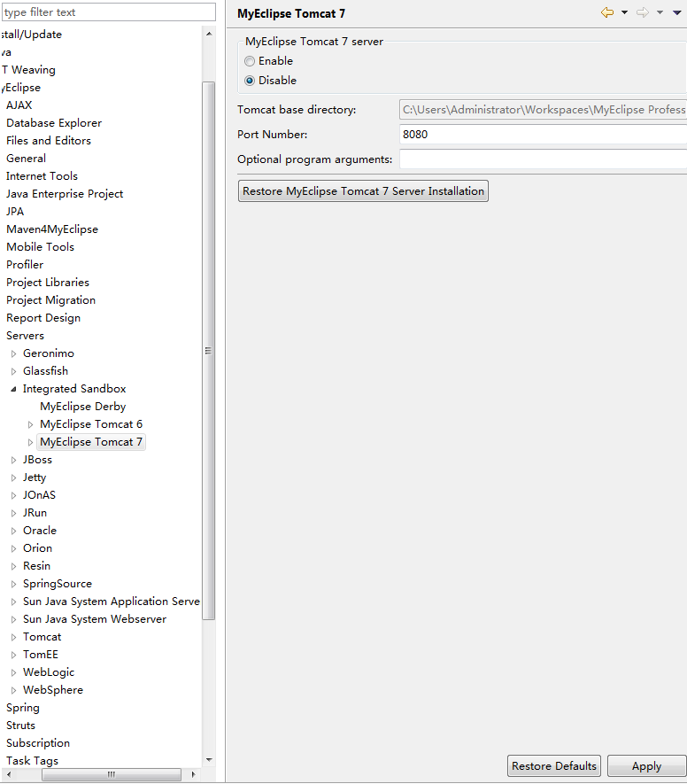
Task: Expand the Oracle server node
Action: [13, 531]
